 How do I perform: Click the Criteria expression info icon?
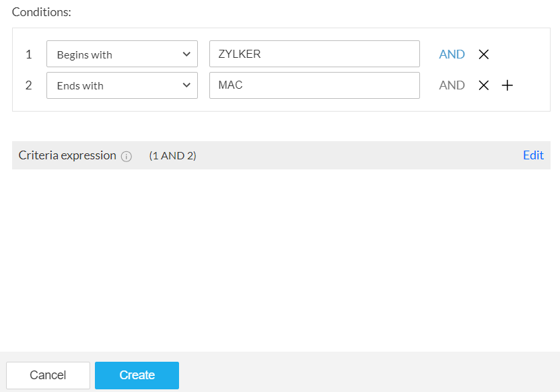coord(126,156)
